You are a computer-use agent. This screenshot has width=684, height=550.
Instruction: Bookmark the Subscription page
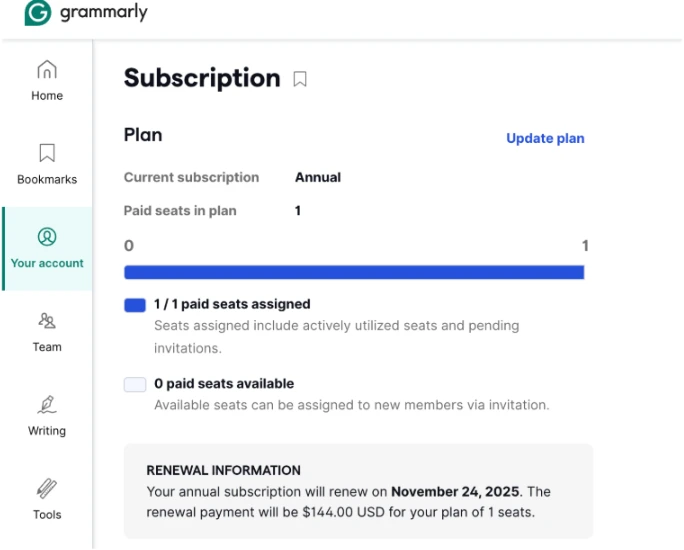[x=300, y=79]
